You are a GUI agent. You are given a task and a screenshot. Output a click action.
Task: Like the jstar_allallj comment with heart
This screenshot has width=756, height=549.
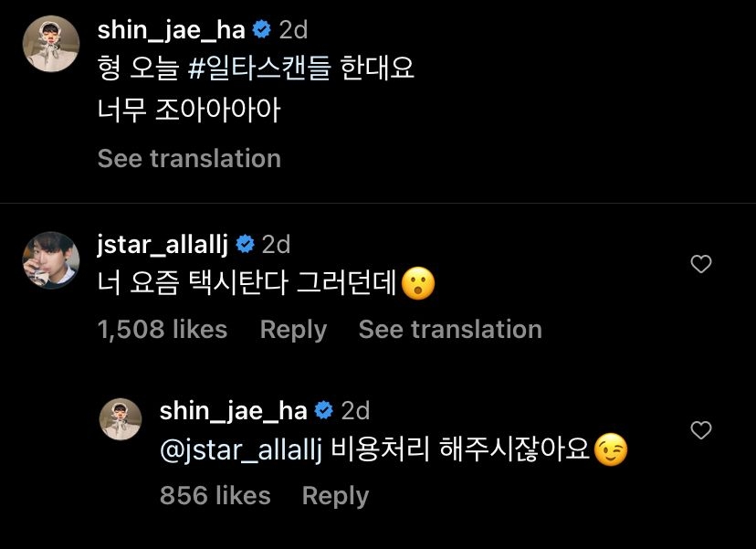pos(701,265)
